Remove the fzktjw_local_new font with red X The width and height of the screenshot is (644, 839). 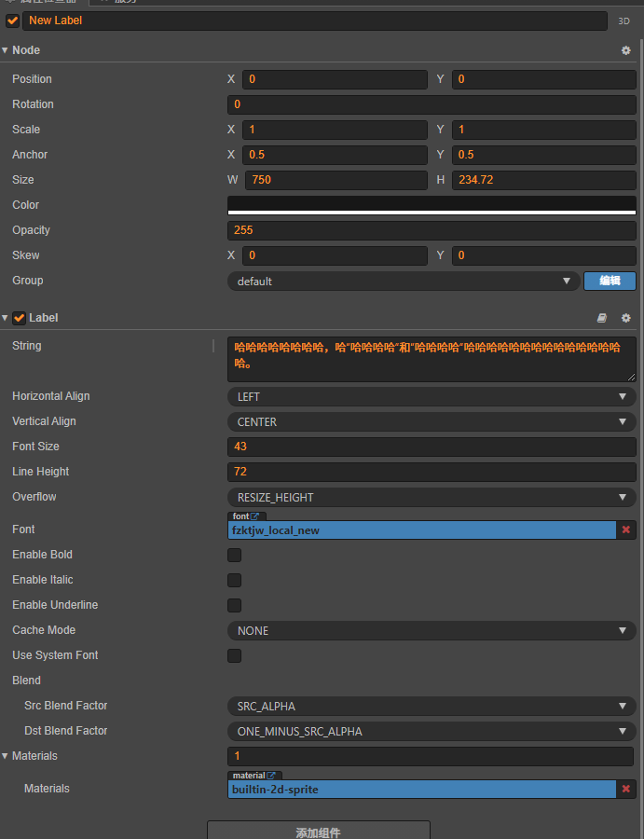coord(626,530)
